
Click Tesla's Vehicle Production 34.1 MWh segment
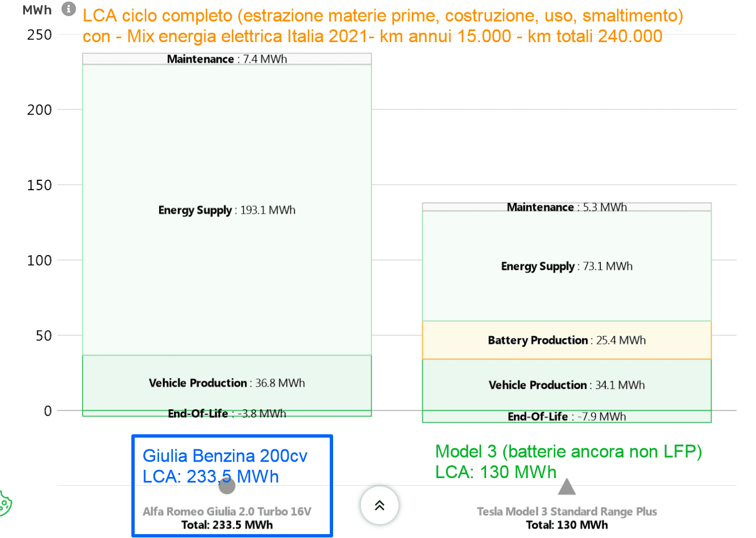click(x=566, y=385)
